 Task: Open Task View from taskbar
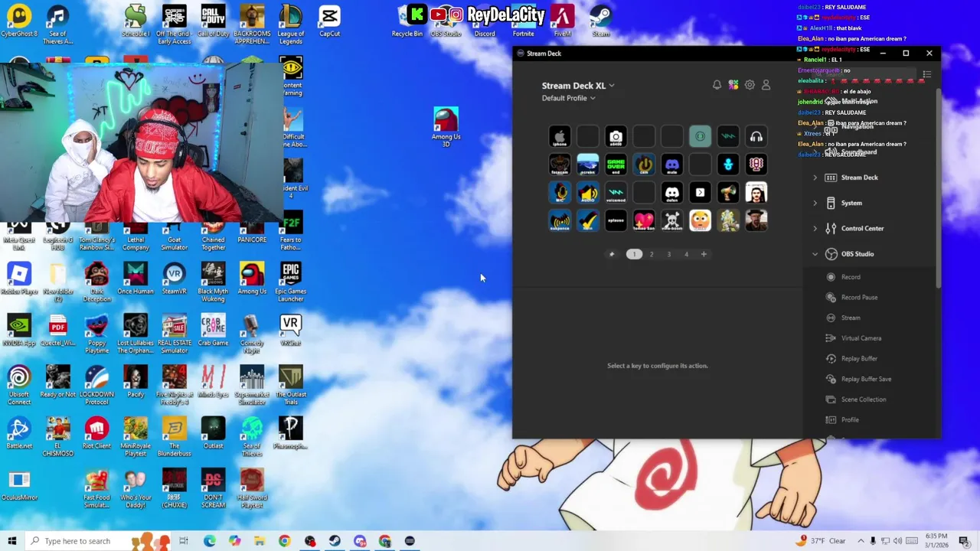[x=184, y=541]
